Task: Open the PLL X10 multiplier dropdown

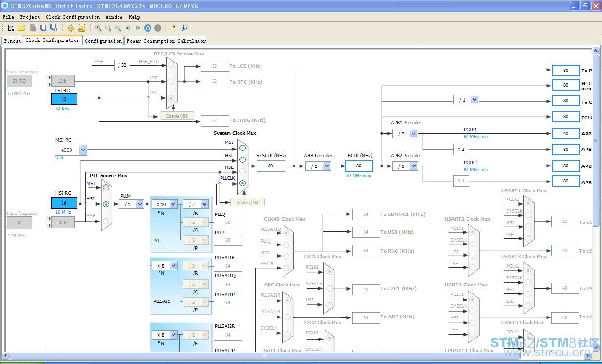Action: coord(173,204)
